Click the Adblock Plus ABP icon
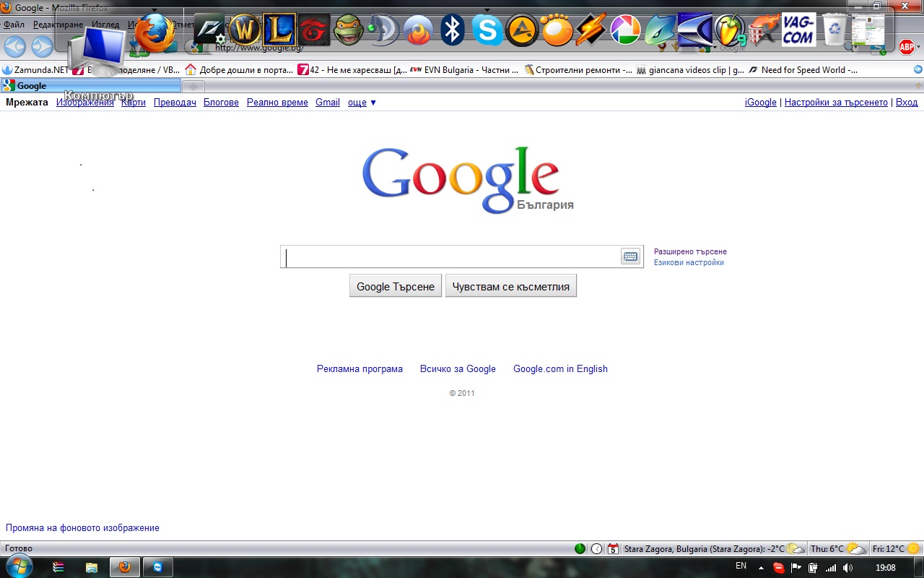This screenshot has height=578, width=924. coord(907,47)
